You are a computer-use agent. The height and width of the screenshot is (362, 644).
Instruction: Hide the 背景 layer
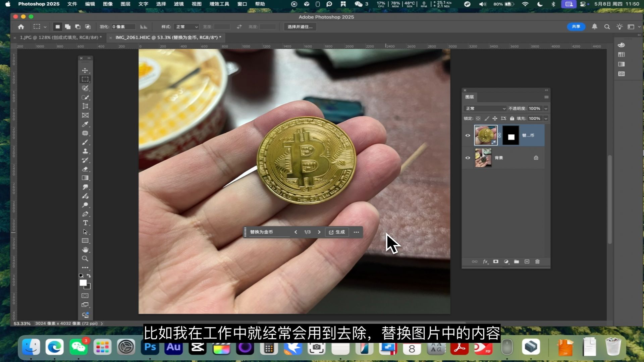[x=468, y=158]
